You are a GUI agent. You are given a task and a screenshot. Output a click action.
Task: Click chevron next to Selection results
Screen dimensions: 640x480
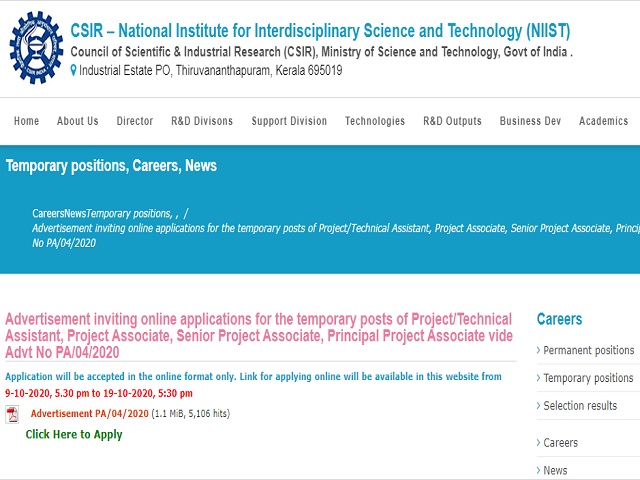538,406
